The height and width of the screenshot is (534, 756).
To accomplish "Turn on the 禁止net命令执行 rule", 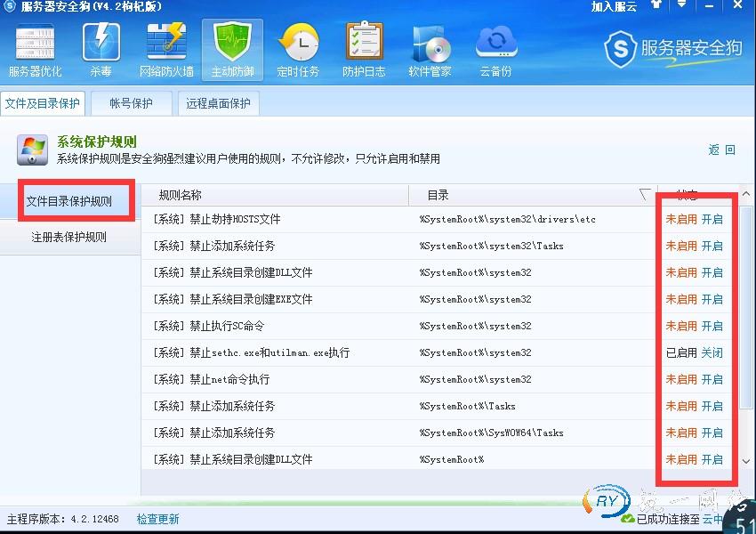I will pyautogui.click(x=712, y=379).
